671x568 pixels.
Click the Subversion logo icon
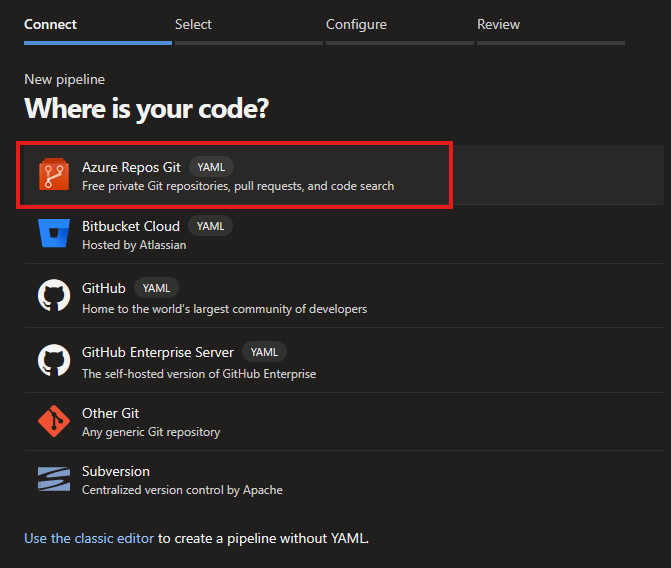tap(53, 479)
